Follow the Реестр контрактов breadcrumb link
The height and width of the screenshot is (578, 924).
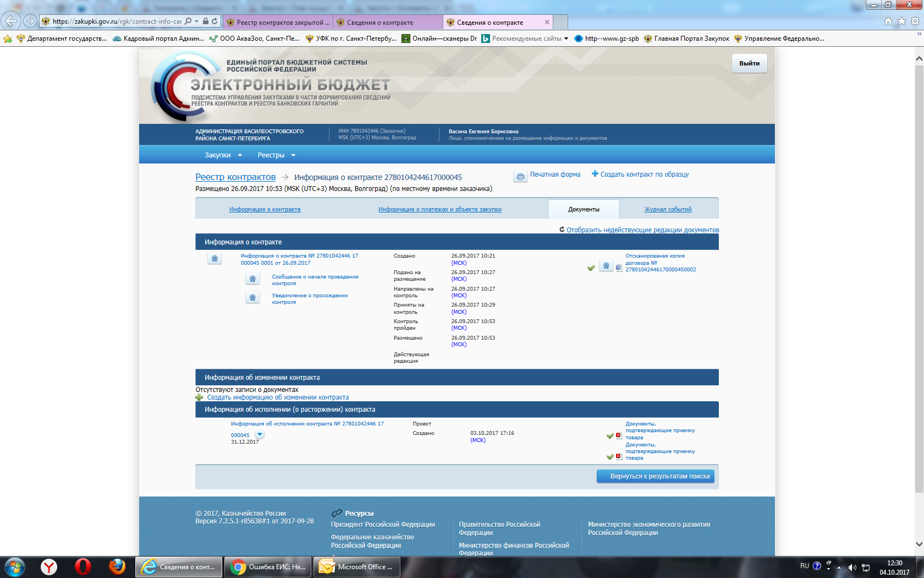click(x=235, y=177)
